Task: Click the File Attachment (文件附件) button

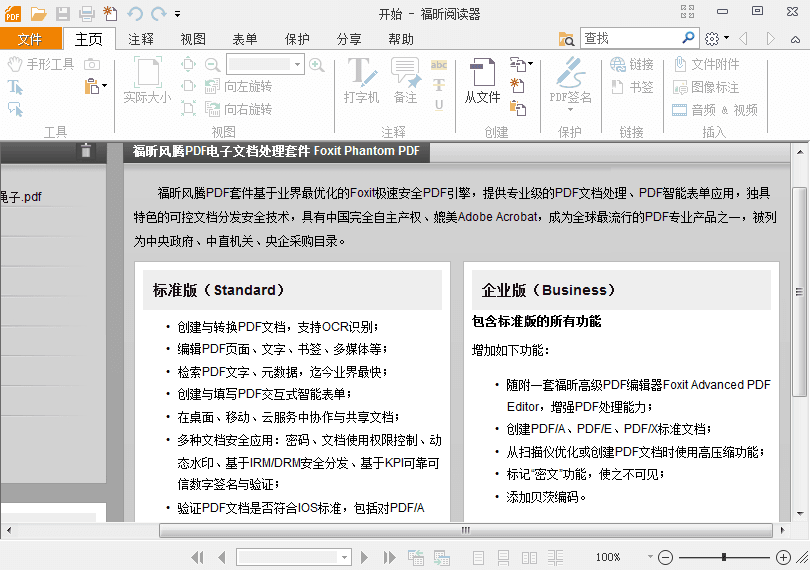Action: pos(706,64)
